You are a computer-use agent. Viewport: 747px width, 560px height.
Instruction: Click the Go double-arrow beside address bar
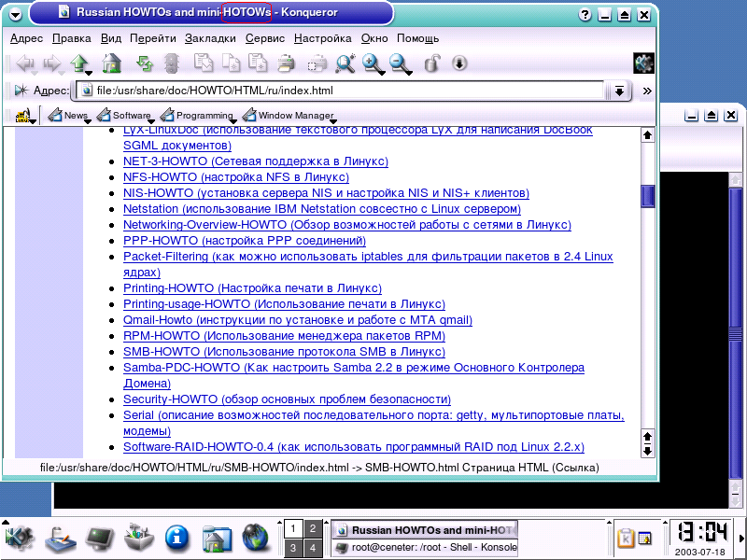tap(646, 91)
